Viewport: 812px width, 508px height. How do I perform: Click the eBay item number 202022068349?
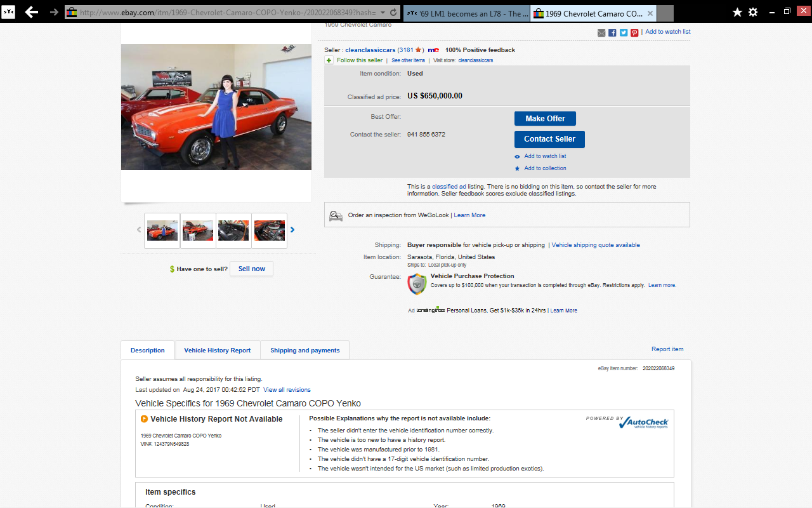658,368
